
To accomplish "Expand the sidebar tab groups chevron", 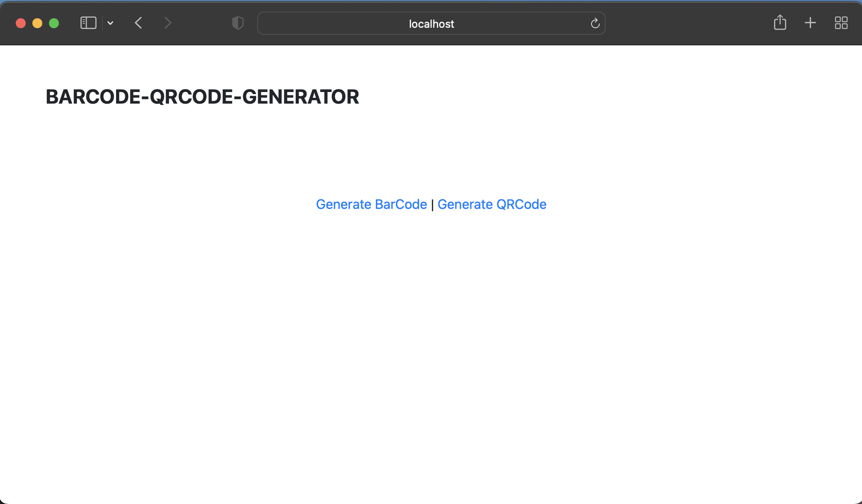I will pyautogui.click(x=110, y=23).
